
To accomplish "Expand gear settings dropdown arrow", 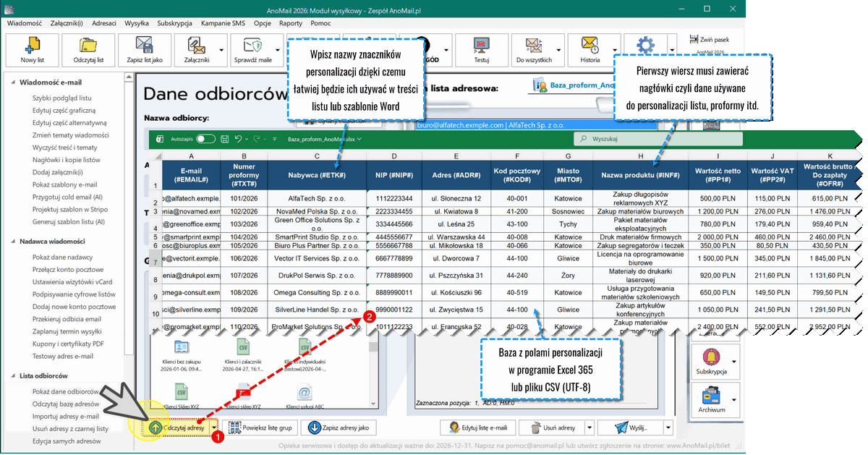I will pyautogui.click(x=671, y=50).
